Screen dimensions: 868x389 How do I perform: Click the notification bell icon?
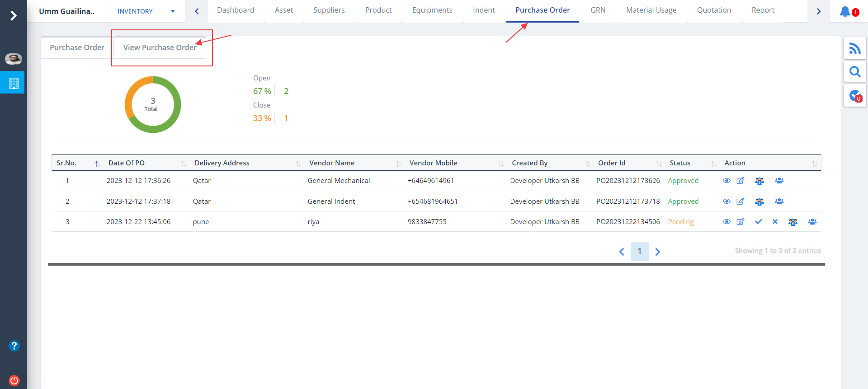[x=844, y=11]
